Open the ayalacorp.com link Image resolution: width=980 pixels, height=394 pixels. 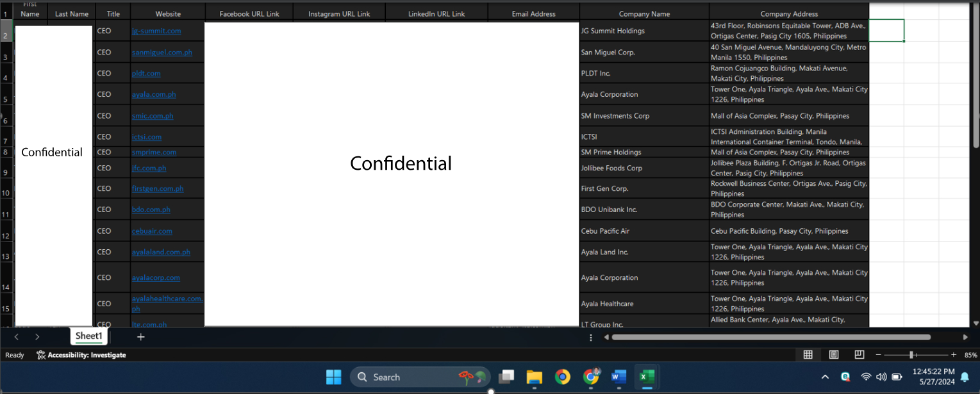click(156, 277)
